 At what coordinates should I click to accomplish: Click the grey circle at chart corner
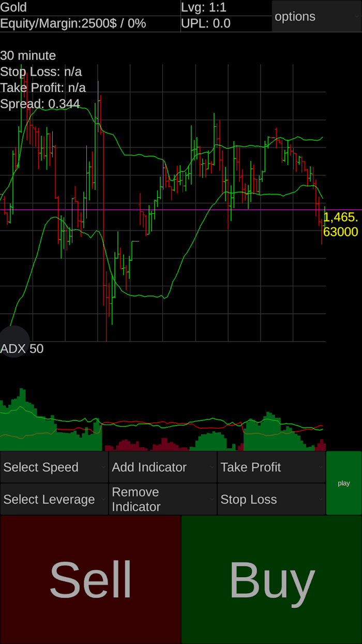click(14, 341)
